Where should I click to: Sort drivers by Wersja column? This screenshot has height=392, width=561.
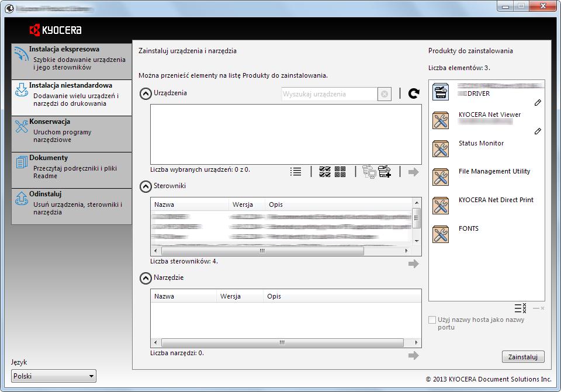point(247,204)
